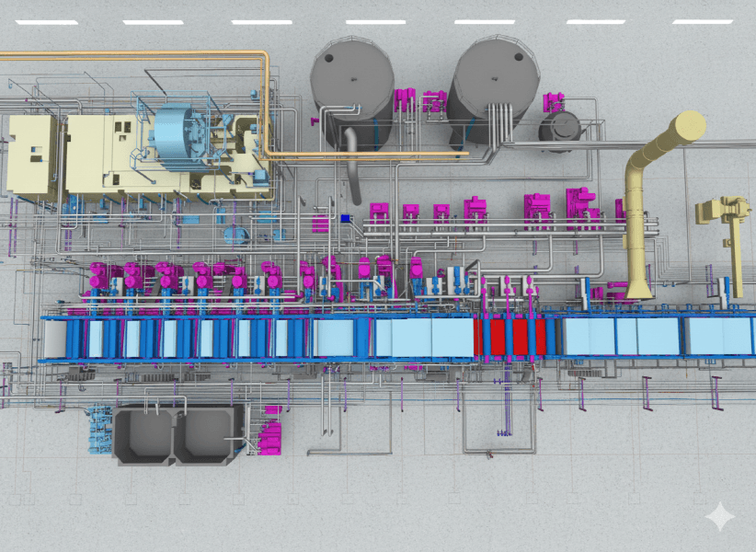Screen dimensions: 756x552
Task: Click the magenta pump above the small round tank
Action: point(553,101)
